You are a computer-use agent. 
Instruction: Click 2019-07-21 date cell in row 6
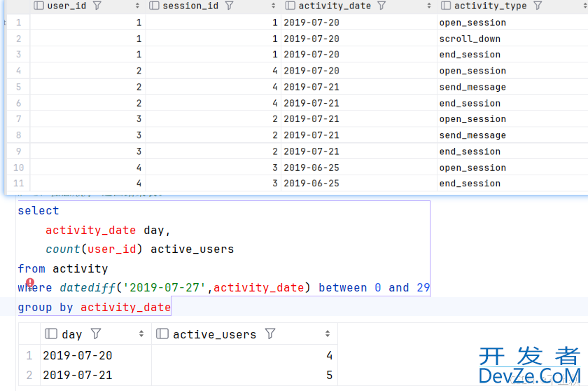coord(359,103)
